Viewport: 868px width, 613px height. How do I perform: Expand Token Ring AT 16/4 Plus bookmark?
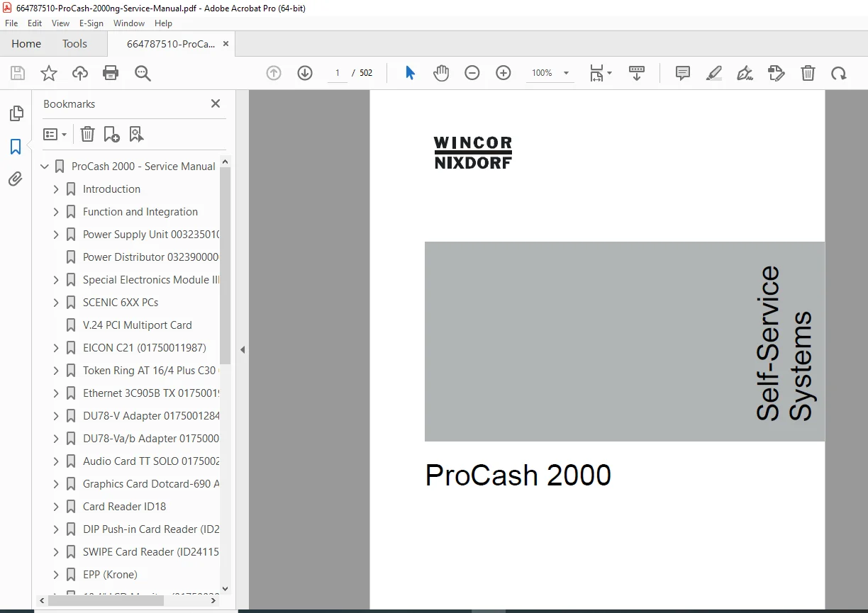click(56, 371)
